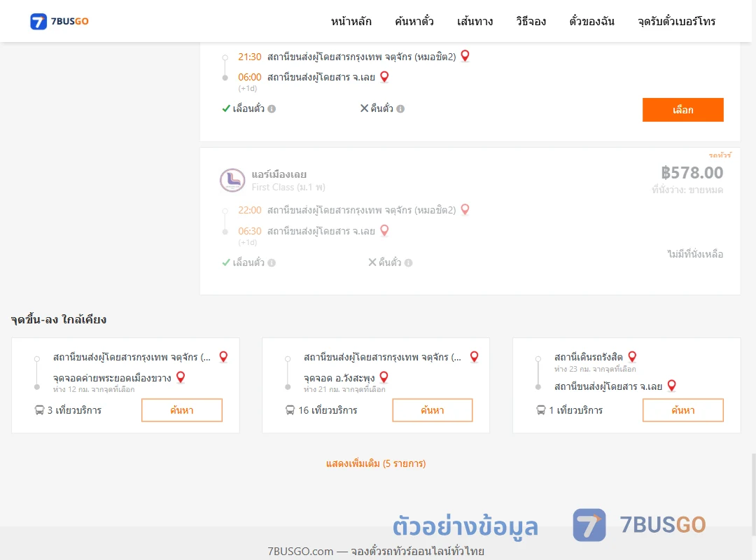
Task: Search trips to จุดจอด อ.วังสะพุง
Action: tap(433, 410)
